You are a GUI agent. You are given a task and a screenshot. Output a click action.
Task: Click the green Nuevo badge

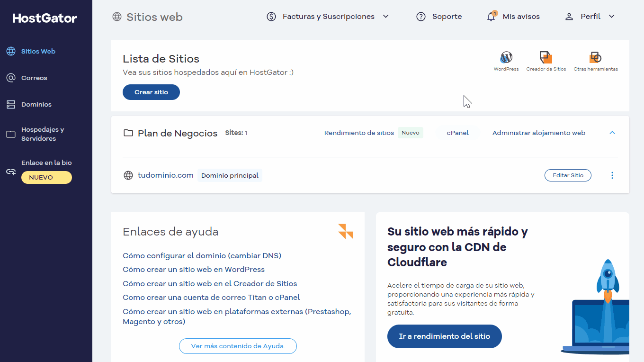coord(410,133)
